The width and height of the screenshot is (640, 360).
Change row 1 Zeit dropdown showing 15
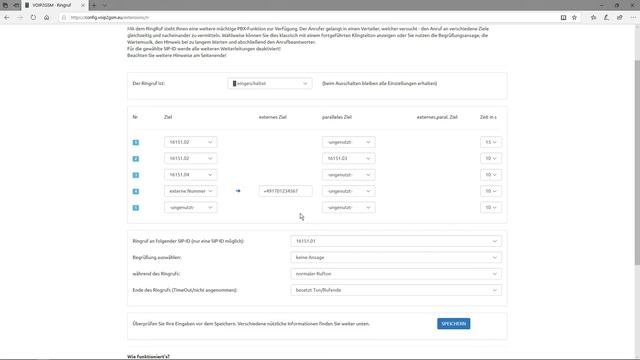(491, 142)
